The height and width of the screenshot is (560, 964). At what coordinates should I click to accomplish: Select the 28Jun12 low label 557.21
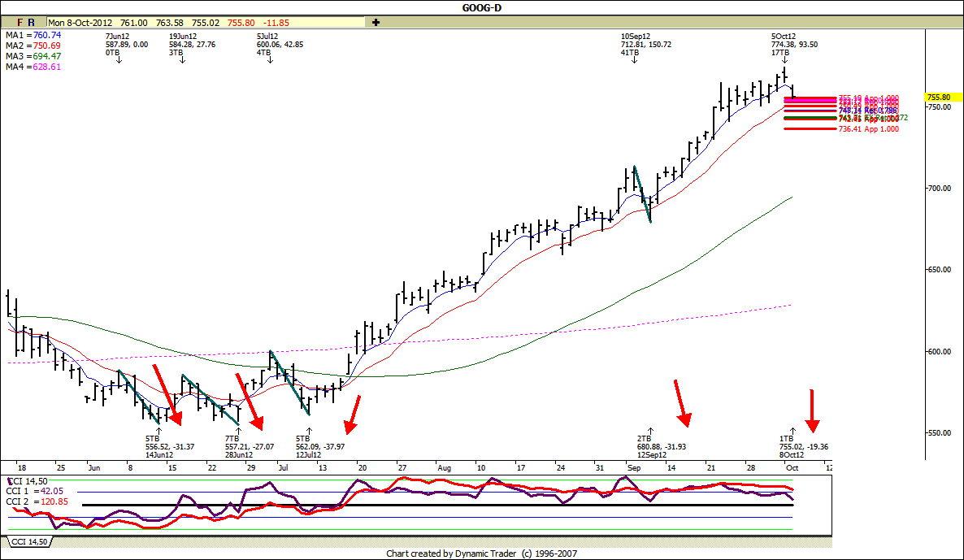click(249, 447)
